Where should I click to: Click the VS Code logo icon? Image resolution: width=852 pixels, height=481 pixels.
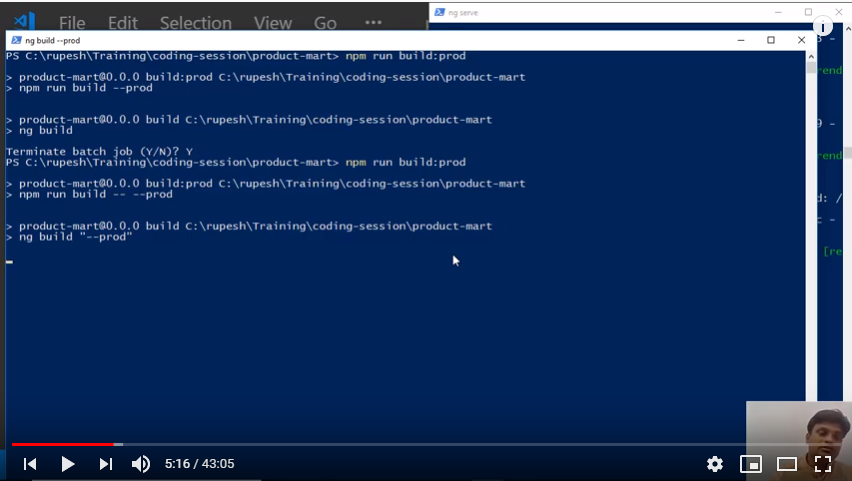(x=25, y=21)
